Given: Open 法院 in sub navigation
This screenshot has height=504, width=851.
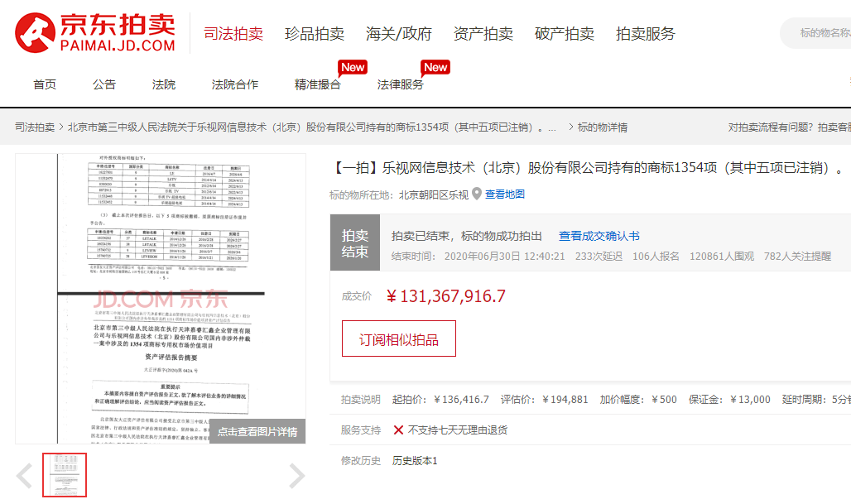Looking at the screenshot, I should pos(164,84).
